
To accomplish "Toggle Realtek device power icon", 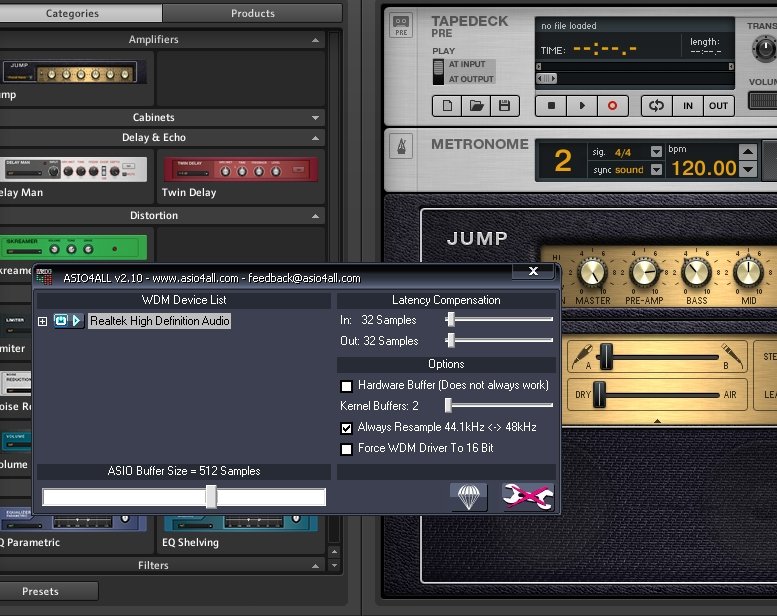I will [x=60, y=321].
